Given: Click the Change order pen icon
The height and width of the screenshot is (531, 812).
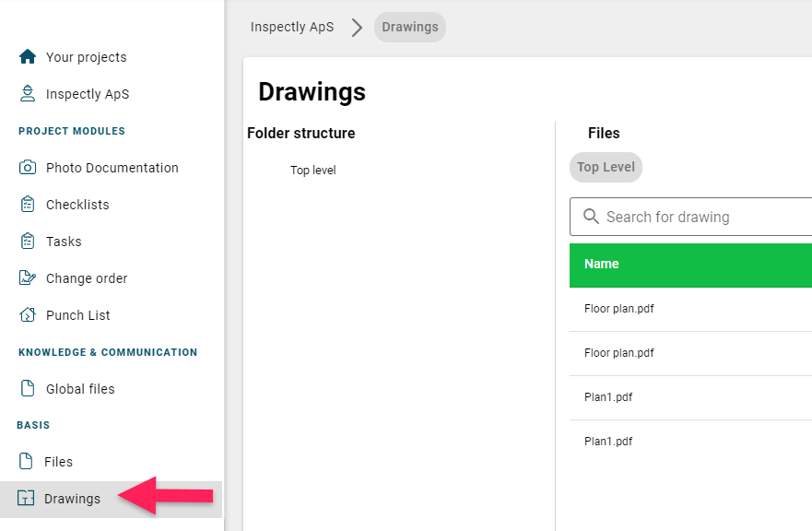Looking at the screenshot, I should pos(28,277).
